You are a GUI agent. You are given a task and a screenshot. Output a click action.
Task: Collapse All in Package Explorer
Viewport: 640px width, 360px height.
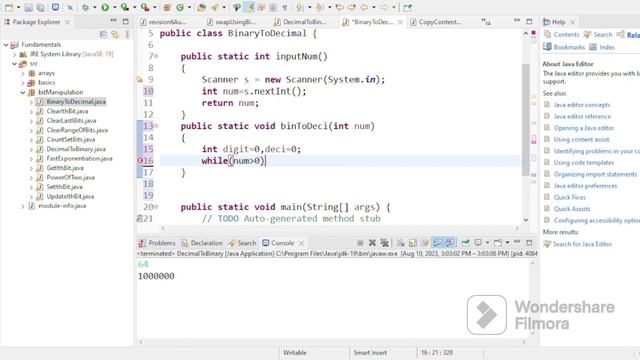103,35
